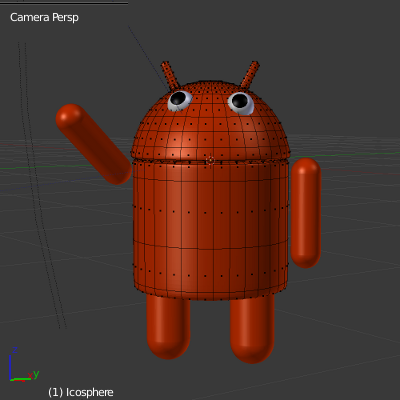Select the right antenna on the head
This screenshot has width=400, height=400.
250,75
